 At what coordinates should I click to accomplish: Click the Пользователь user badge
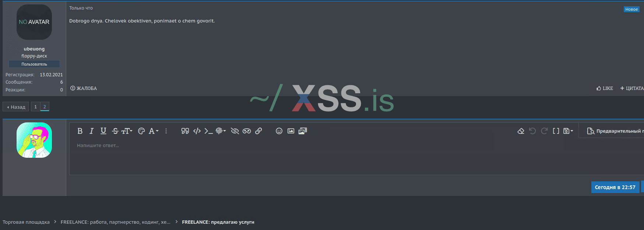coord(34,64)
